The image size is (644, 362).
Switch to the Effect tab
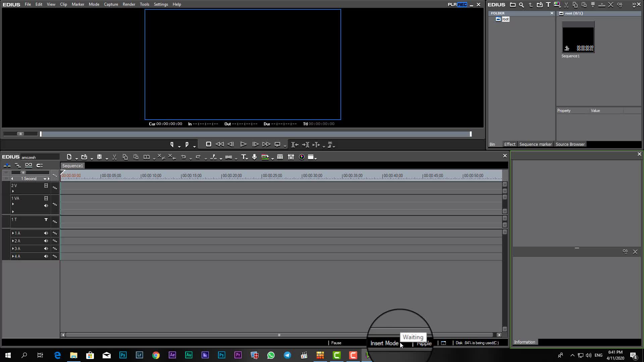coord(509,144)
